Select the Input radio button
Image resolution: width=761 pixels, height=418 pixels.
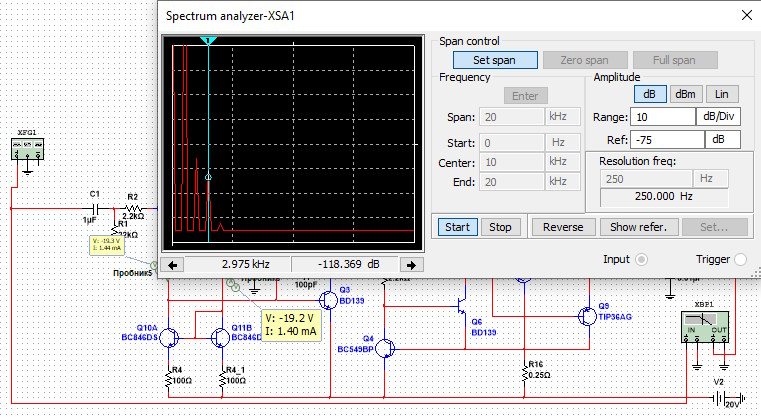coord(642,259)
